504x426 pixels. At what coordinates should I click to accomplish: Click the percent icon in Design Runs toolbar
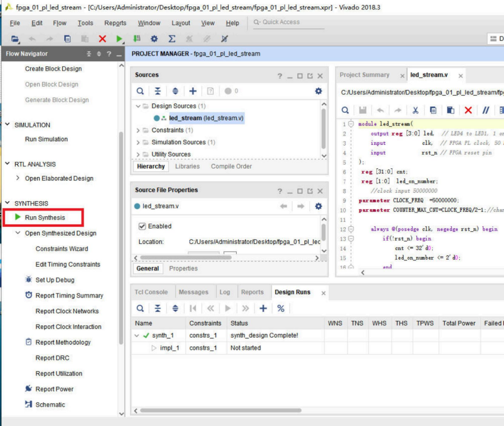(281, 308)
